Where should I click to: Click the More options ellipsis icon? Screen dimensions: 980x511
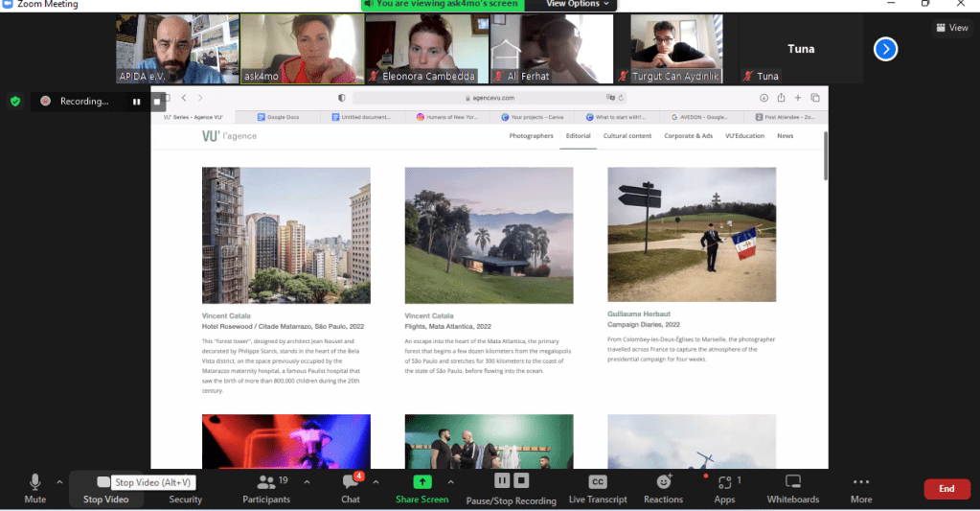pos(860,481)
